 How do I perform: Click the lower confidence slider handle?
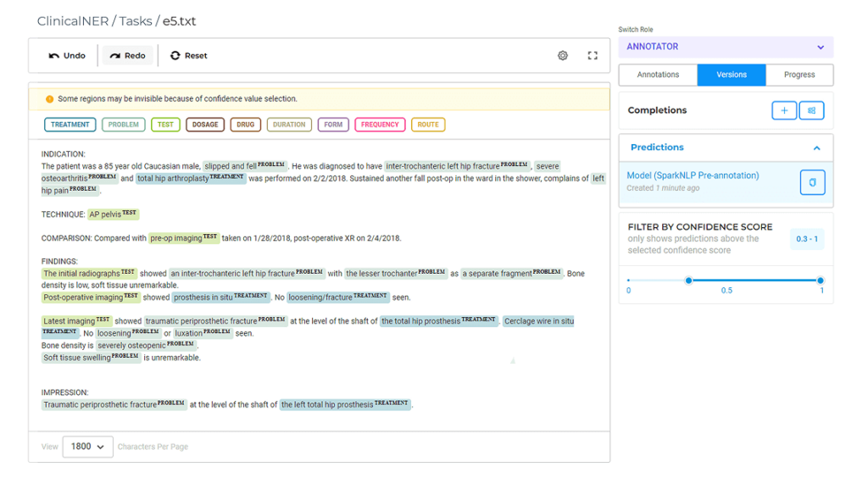pos(688,281)
